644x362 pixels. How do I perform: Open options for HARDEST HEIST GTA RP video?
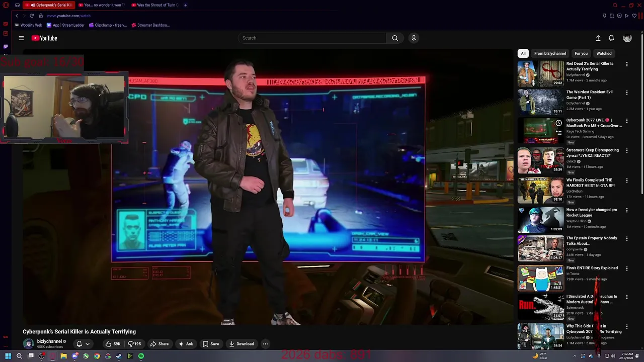tap(627, 180)
